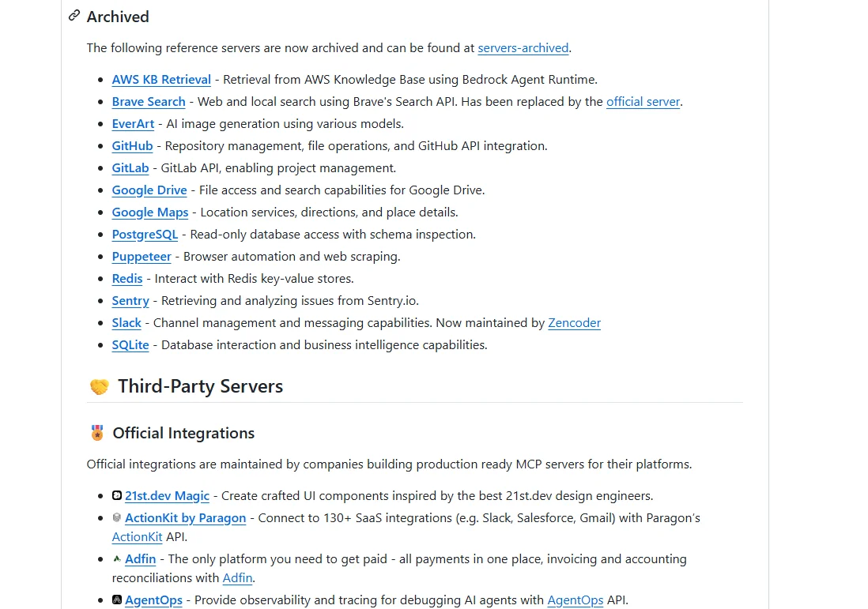The height and width of the screenshot is (609, 868).
Task: Open the Google Drive server link
Action: click(149, 190)
